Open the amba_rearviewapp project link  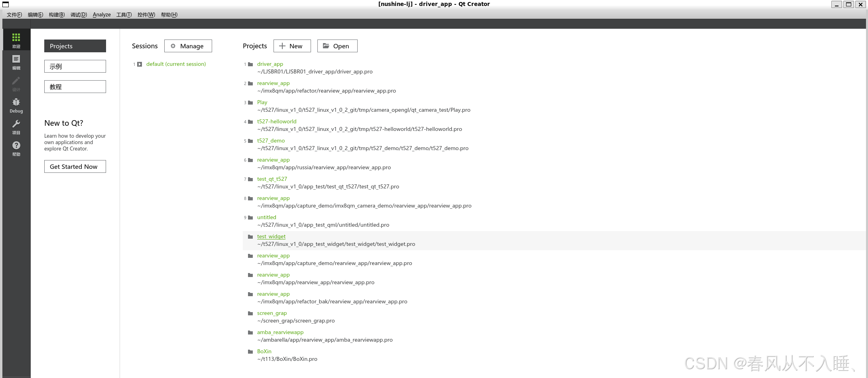280,332
